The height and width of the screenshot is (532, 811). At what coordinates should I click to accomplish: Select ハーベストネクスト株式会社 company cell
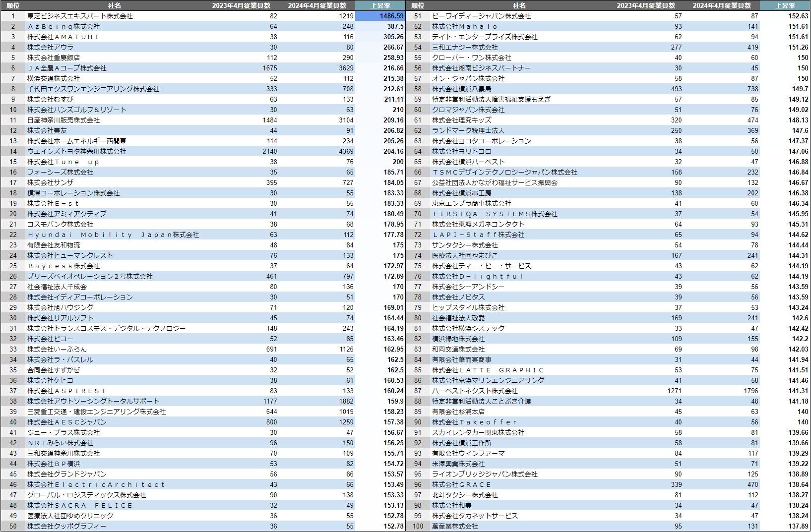click(475, 391)
